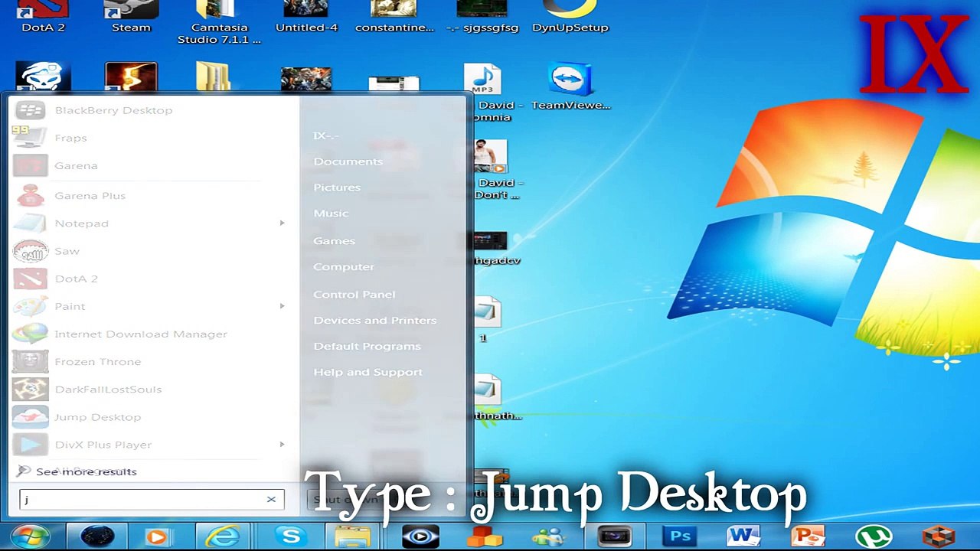This screenshot has width=980, height=551.
Task: Open Pictures from the Start menu
Action: tap(337, 187)
